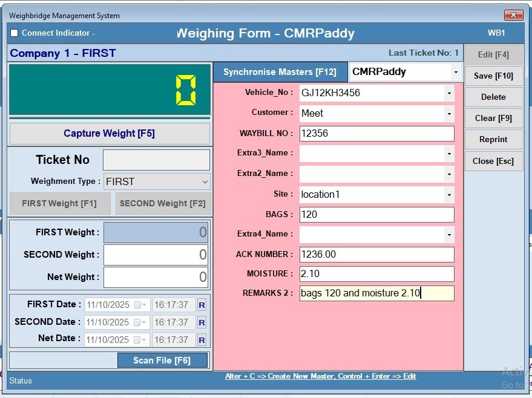532x398 pixels.
Task: Close the Weighbridge Management System window
Action: pos(513,15)
